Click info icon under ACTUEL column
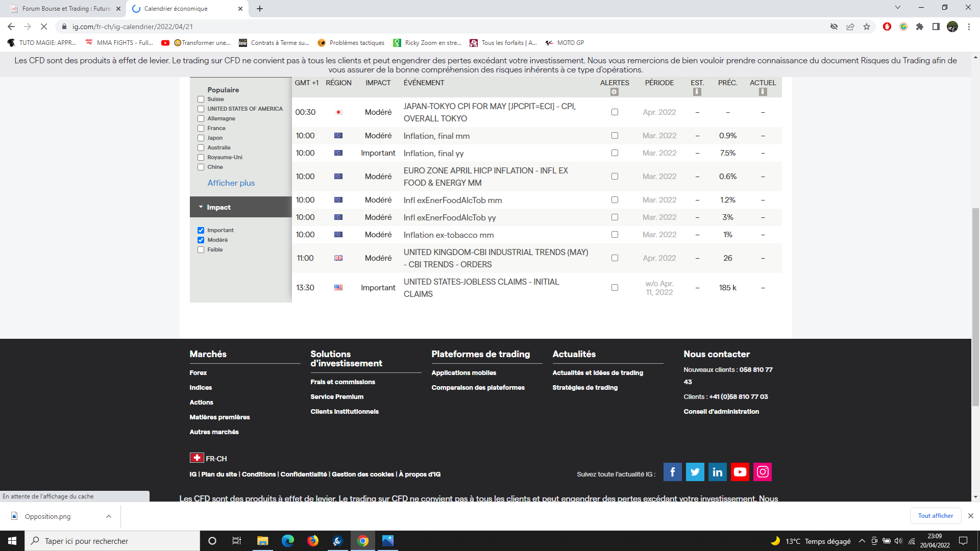 coord(763,92)
